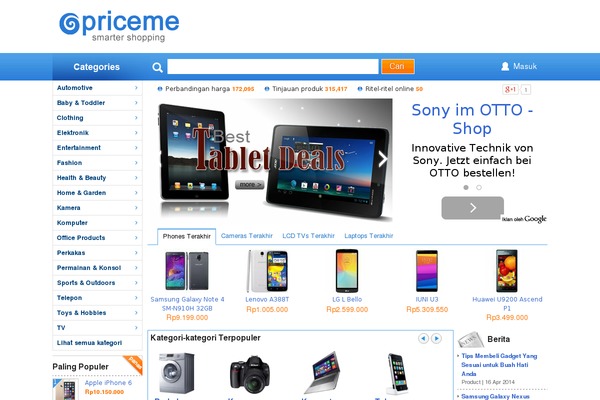Select the first ad carousel dot
600x400 pixels.
[x=466, y=188]
